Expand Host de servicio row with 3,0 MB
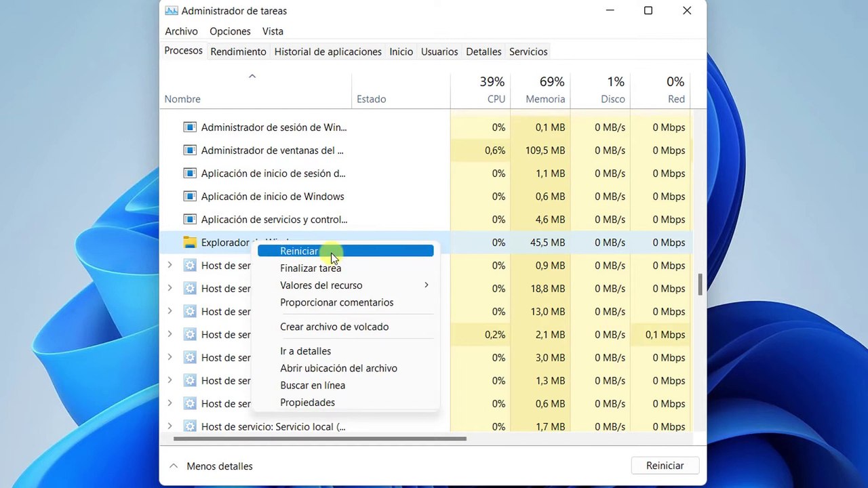868x488 pixels. pos(170,357)
